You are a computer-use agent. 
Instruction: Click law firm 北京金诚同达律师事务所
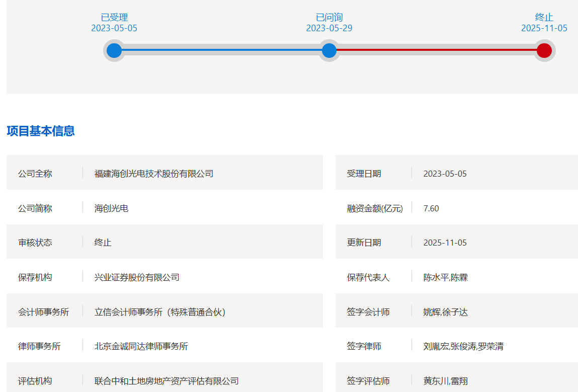(x=141, y=346)
